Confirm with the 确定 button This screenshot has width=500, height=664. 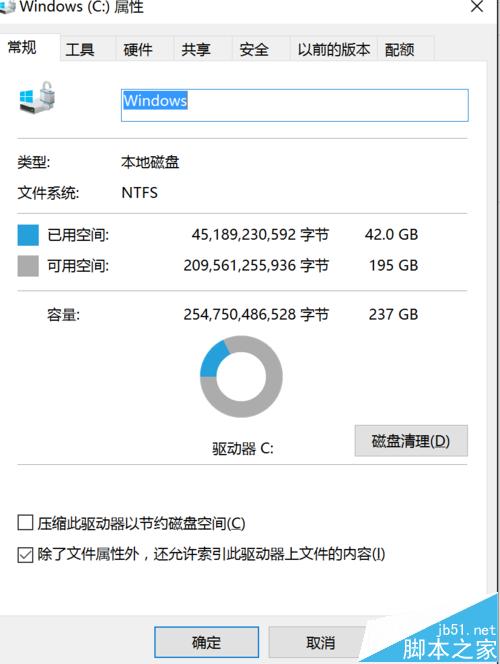click(x=207, y=642)
